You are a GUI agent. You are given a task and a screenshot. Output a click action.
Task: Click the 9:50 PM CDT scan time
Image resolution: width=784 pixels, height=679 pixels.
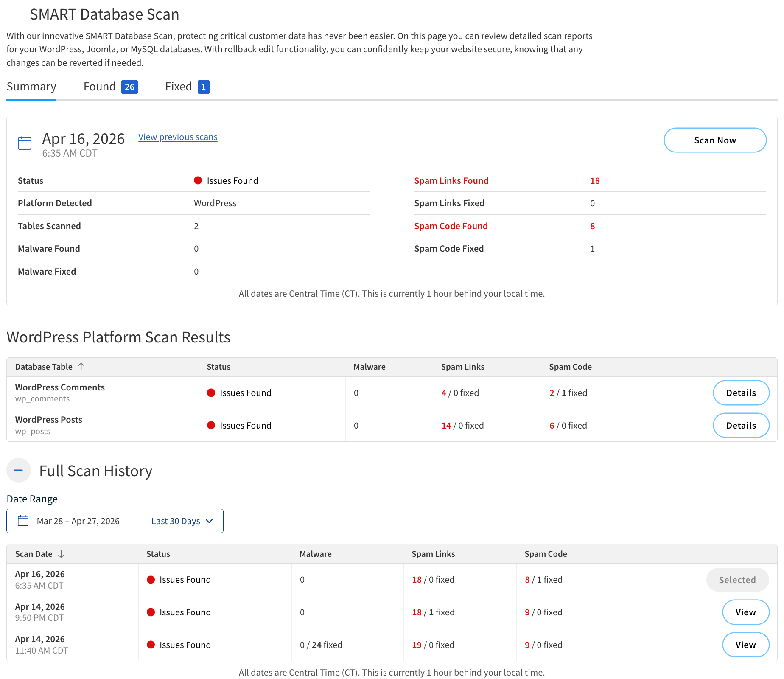tap(39, 618)
